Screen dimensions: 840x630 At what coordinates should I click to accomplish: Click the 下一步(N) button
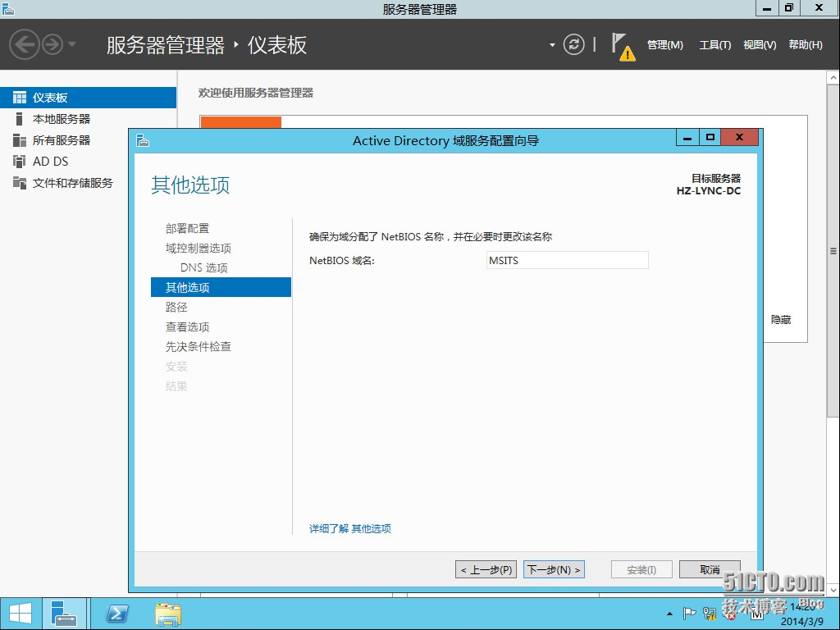click(x=554, y=569)
